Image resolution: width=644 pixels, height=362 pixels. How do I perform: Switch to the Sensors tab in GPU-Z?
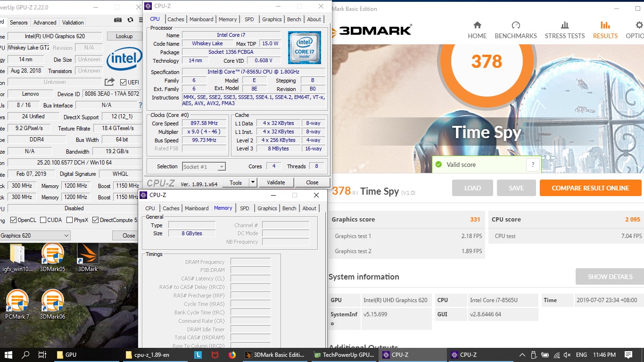[19, 22]
